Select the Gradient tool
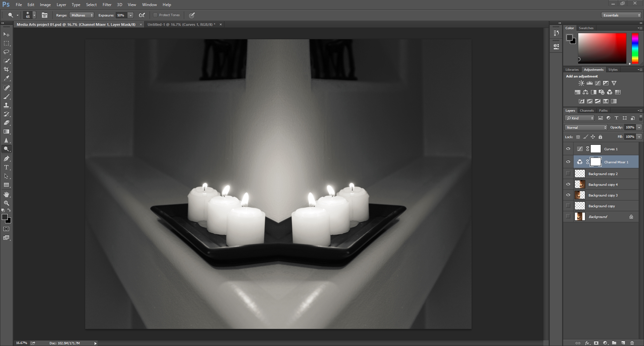Image resolution: width=644 pixels, height=346 pixels. tap(6, 131)
